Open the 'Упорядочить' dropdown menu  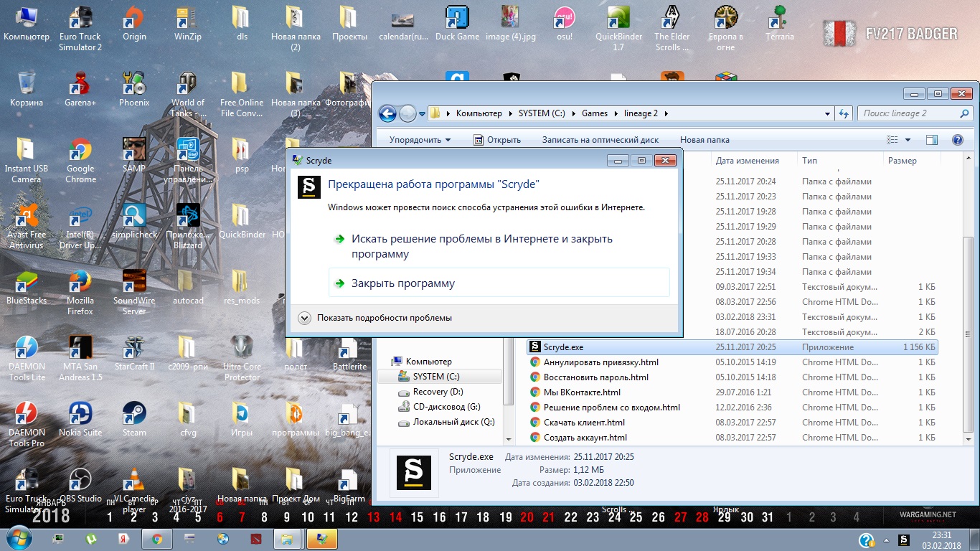pos(420,140)
